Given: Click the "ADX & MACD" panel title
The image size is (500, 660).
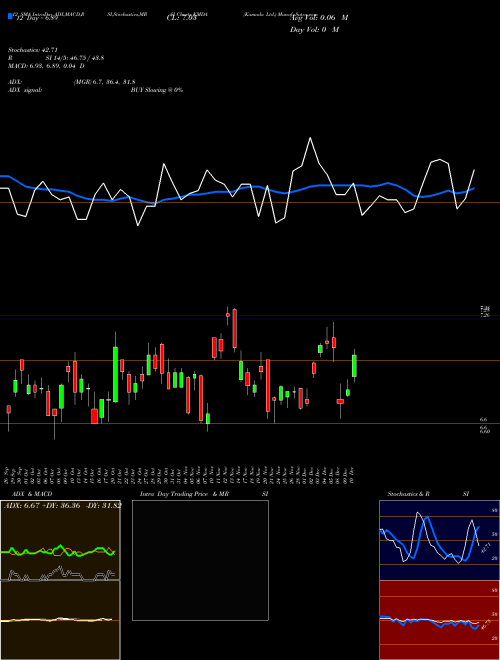Looking at the screenshot, I should (32, 494).
